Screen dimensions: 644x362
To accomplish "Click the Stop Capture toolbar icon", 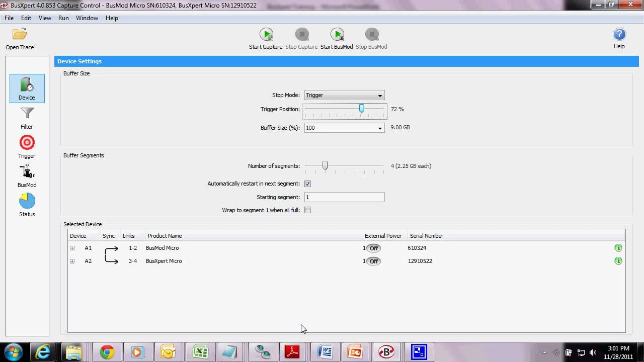I will [301, 39].
